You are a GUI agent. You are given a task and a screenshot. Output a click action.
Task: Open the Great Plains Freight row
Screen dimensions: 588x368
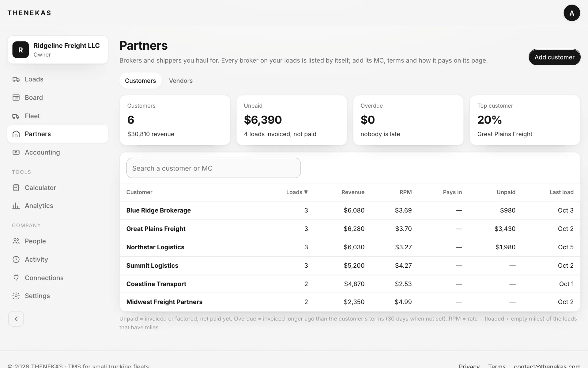(x=350, y=229)
